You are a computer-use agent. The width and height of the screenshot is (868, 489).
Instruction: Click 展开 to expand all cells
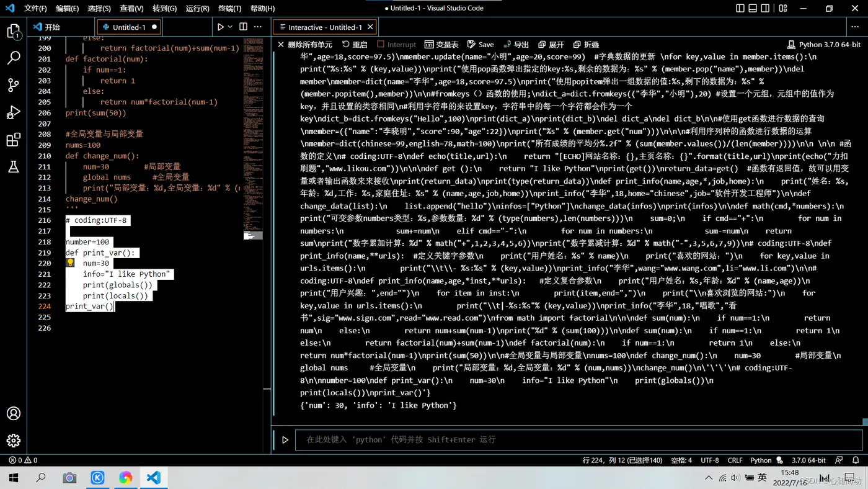(x=551, y=45)
